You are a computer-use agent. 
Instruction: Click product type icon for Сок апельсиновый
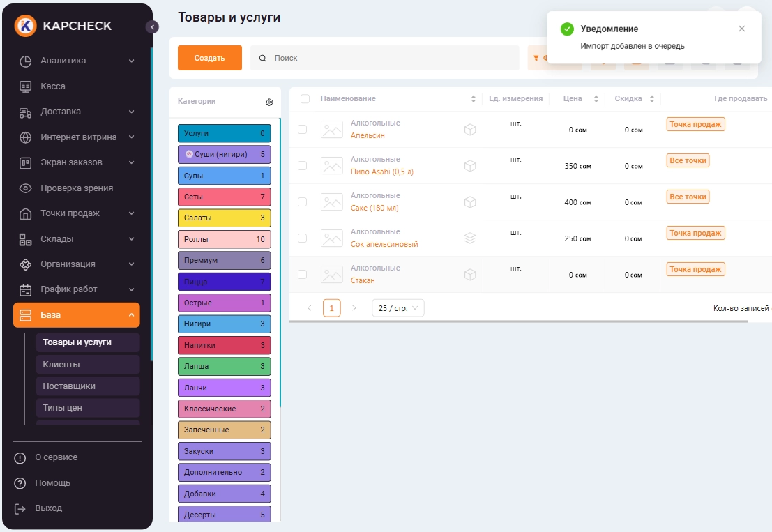click(470, 238)
